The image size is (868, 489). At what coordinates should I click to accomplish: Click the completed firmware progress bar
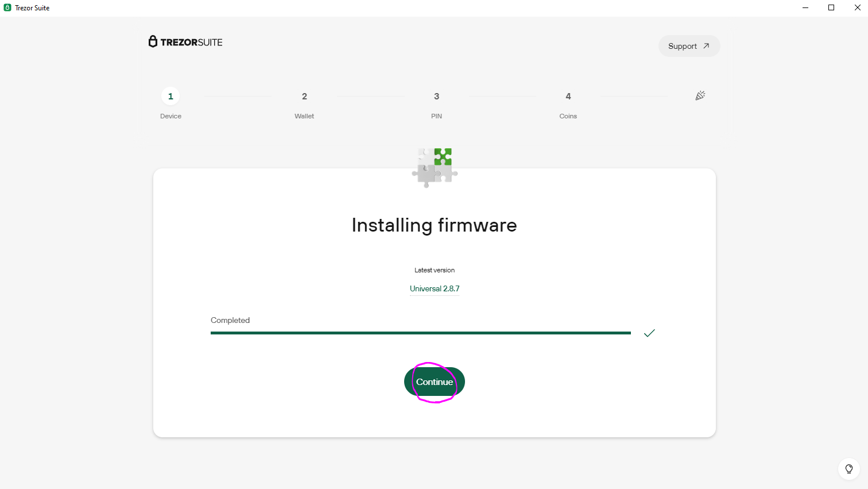pos(420,333)
